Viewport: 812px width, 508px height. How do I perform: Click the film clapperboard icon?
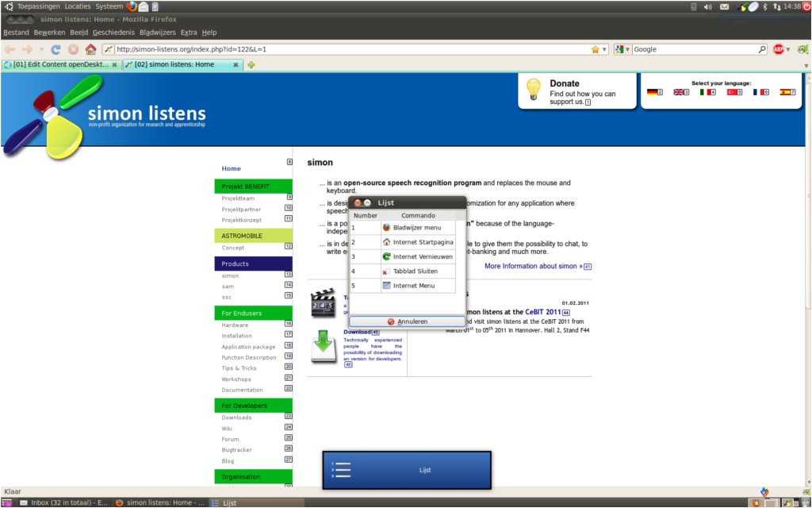click(x=324, y=302)
